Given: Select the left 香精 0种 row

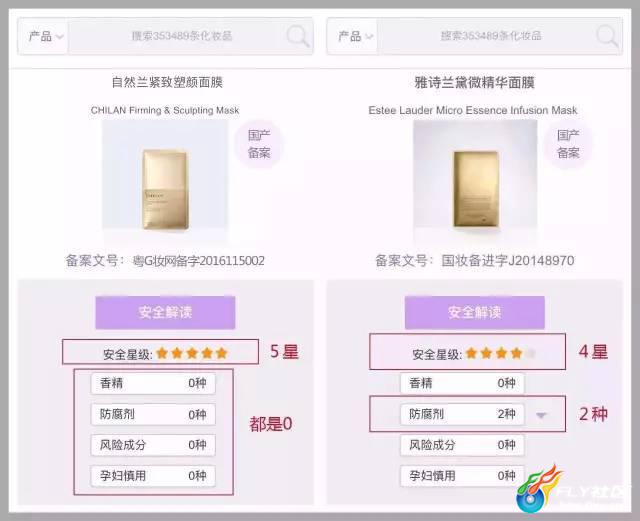Looking at the screenshot, I should tap(153, 383).
